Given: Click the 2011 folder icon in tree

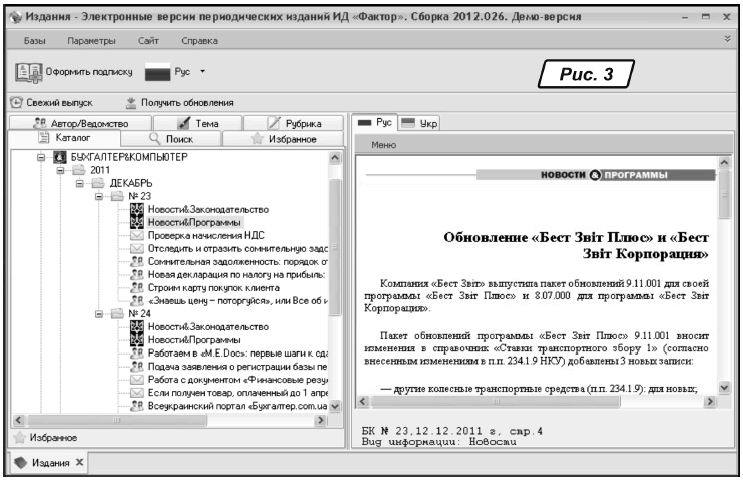Looking at the screenshot, I should [x=79, y=171].
